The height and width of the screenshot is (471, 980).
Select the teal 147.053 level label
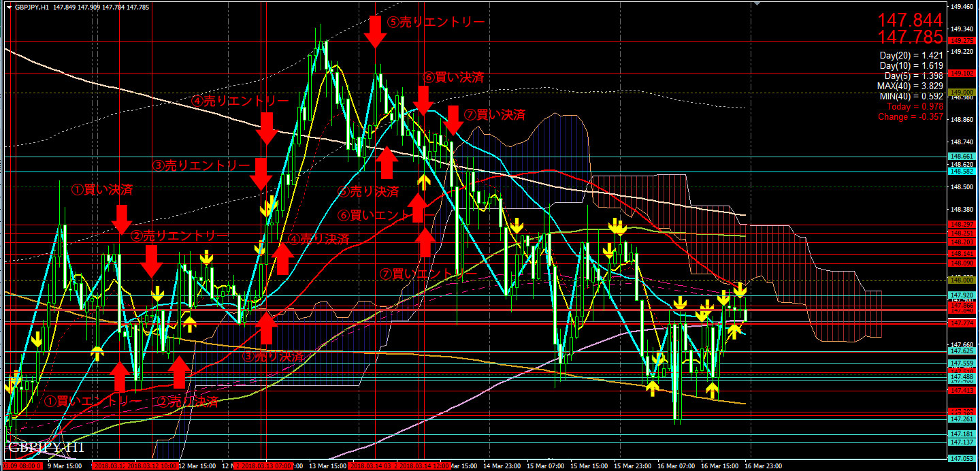click(961, 458)
